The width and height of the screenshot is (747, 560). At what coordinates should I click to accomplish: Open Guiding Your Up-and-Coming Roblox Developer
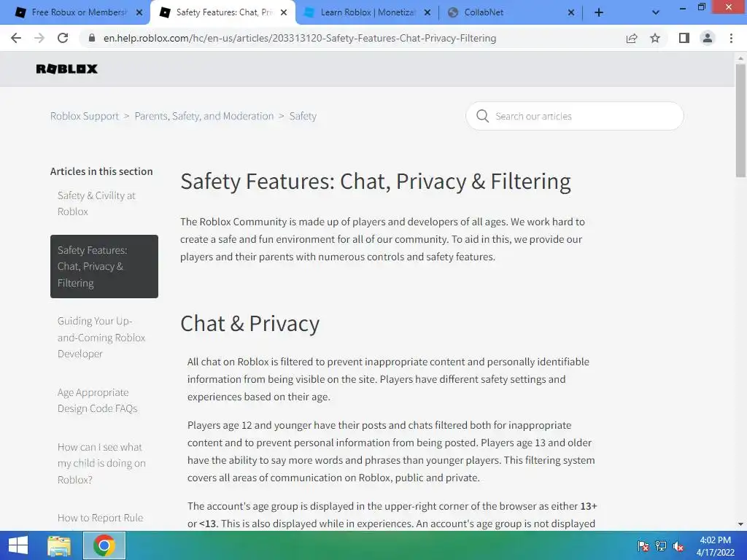[101, 337]
